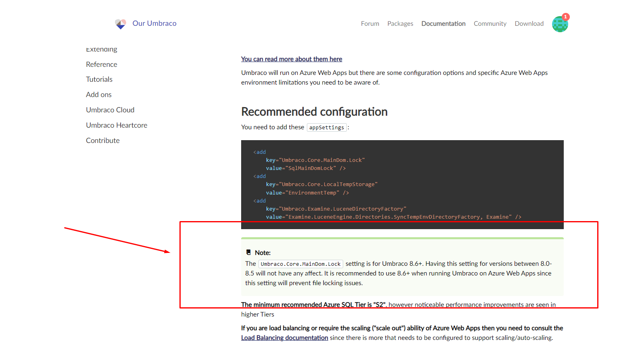Click the SyncTempEnvDirectoryFactory value line

pos(394,217)
